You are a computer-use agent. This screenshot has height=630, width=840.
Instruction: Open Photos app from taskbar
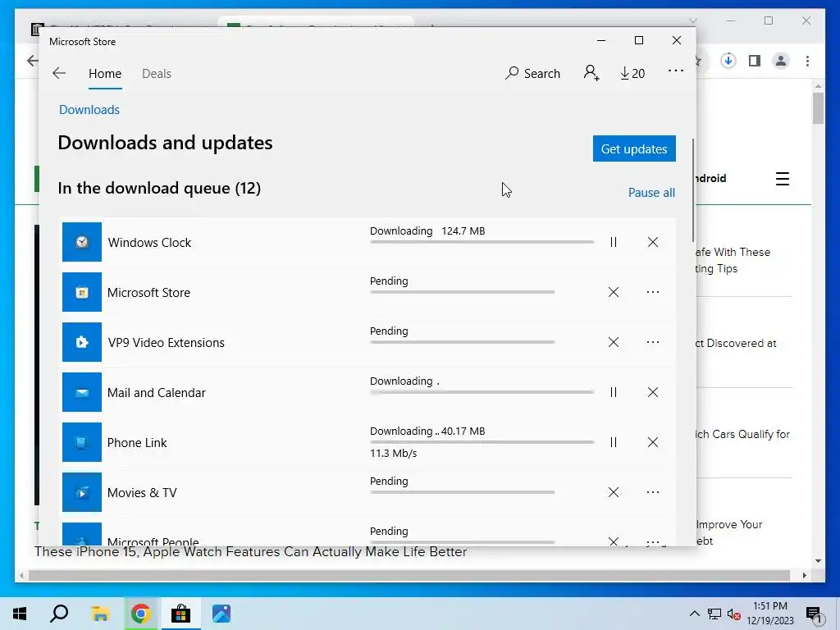(221, 614)
